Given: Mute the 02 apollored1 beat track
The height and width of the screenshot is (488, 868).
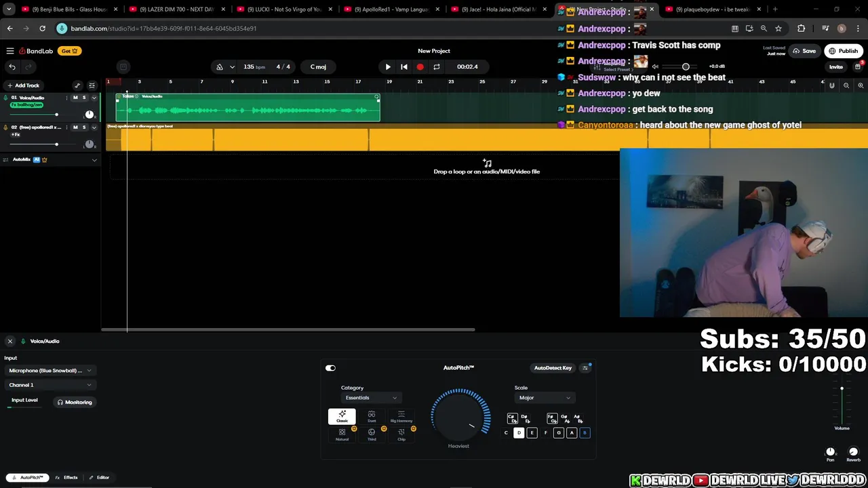Looking at the screenshot, I should (75, 127).
